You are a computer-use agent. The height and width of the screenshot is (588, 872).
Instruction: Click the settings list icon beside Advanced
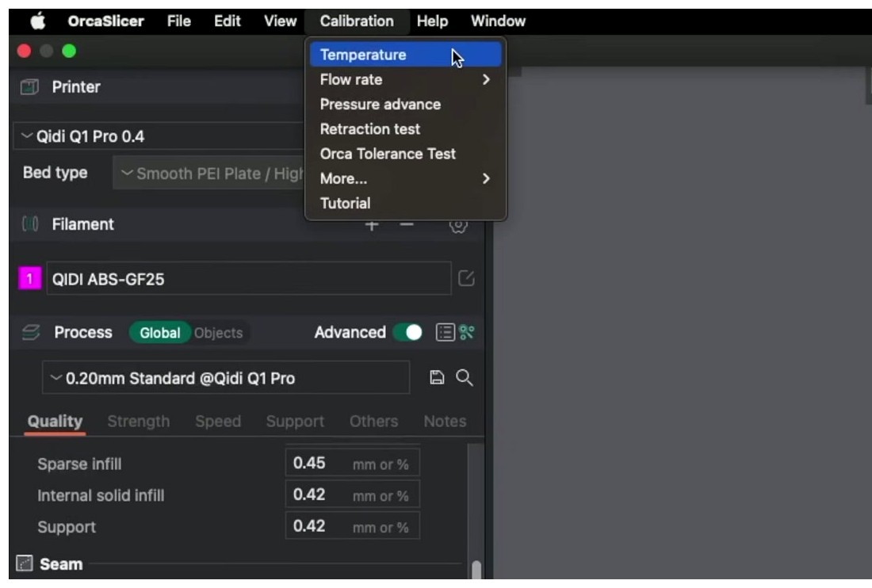[x=445, y=332]
